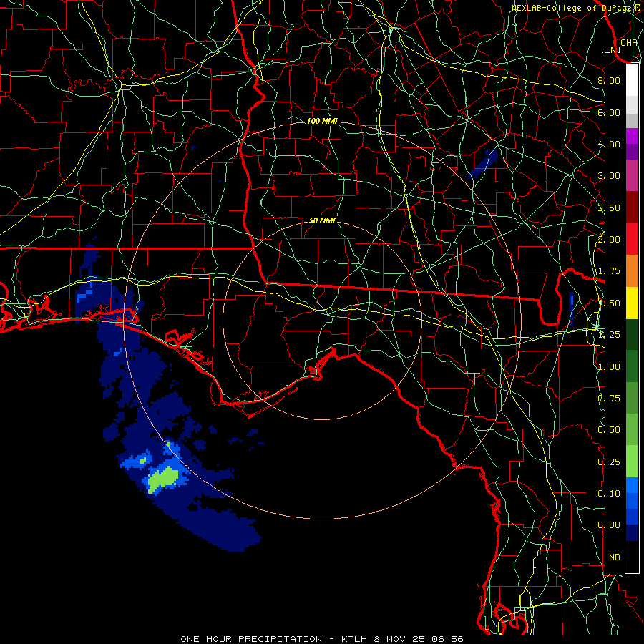Click the 2.50 legend value
The image size is (644, 644).
(609, 208)
